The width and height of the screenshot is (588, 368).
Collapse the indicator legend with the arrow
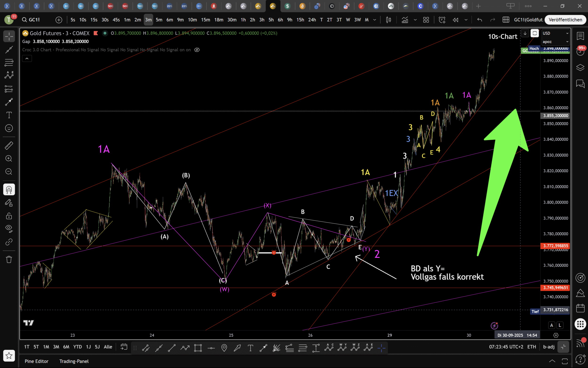point(27,58)
